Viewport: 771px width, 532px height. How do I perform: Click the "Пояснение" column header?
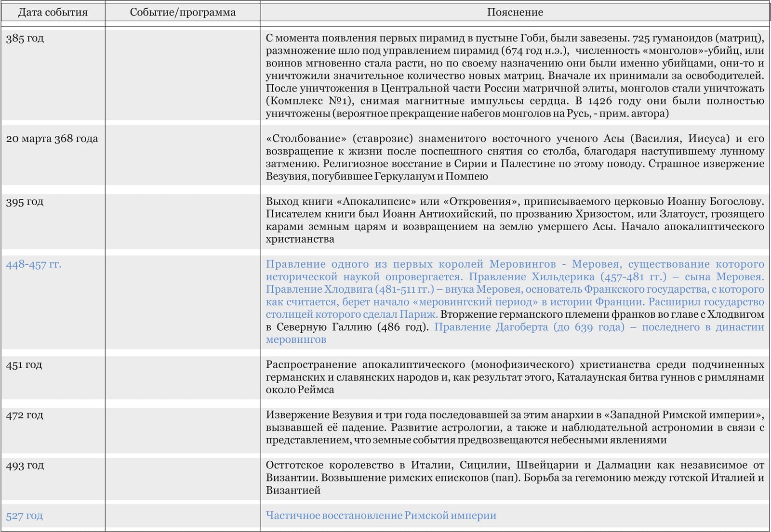pyautogui.click(x=515, y=13)
